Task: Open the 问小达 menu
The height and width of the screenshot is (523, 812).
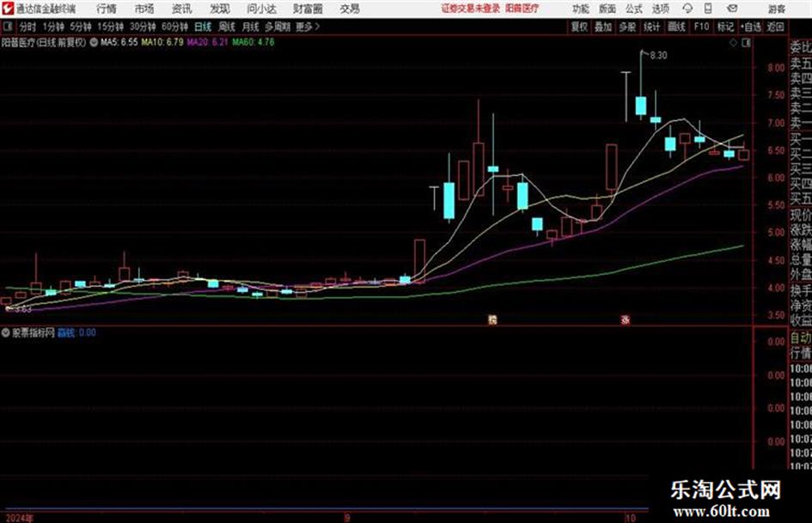Action: tap(261, 9)
